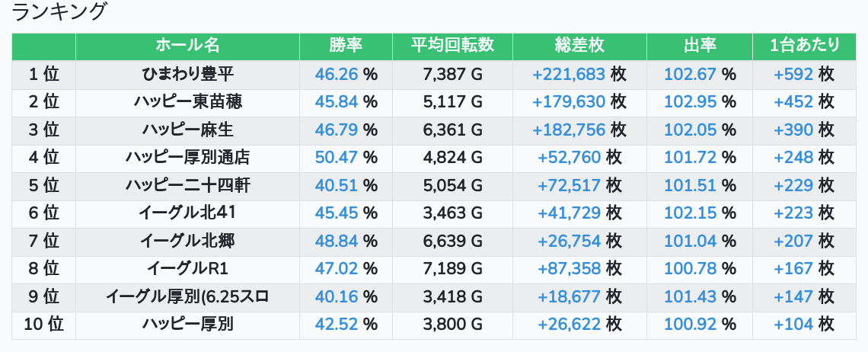Select hall ハッピー麻生
This screenshot has width=868, height=352.
(187, 130)
